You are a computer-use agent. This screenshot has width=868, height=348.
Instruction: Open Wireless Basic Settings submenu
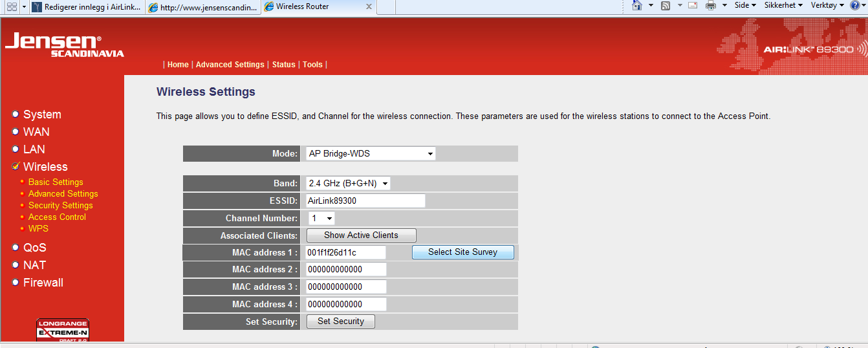point(56,182)
